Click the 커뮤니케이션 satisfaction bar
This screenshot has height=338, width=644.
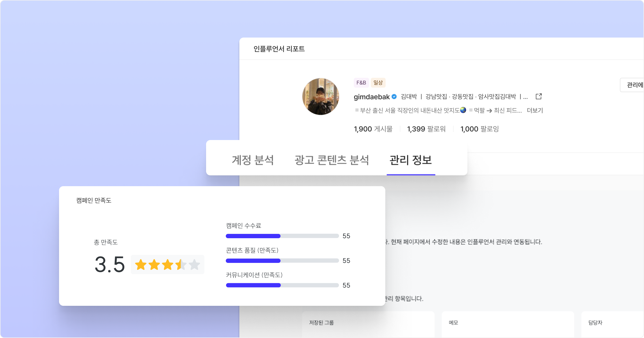(x=282, y=285)
